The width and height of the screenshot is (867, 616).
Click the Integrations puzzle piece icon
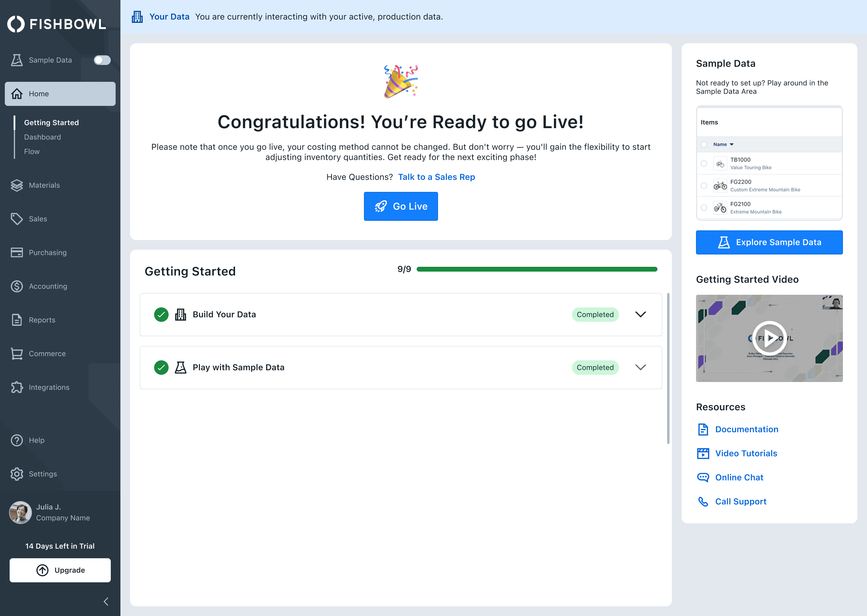[x=17, y=387]
